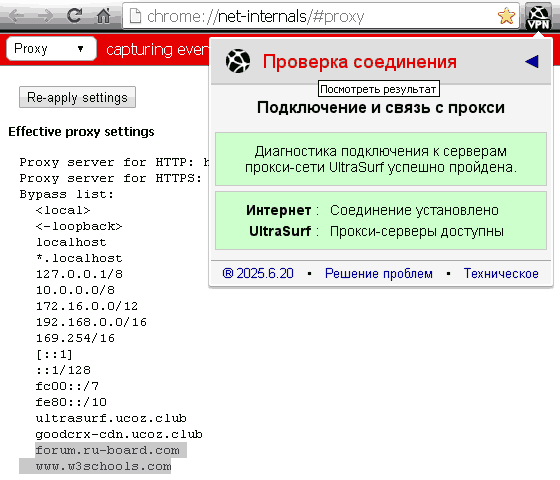Click the page icon in the address bar
Viewport: 560px width, 480px height.
(135, 16)
